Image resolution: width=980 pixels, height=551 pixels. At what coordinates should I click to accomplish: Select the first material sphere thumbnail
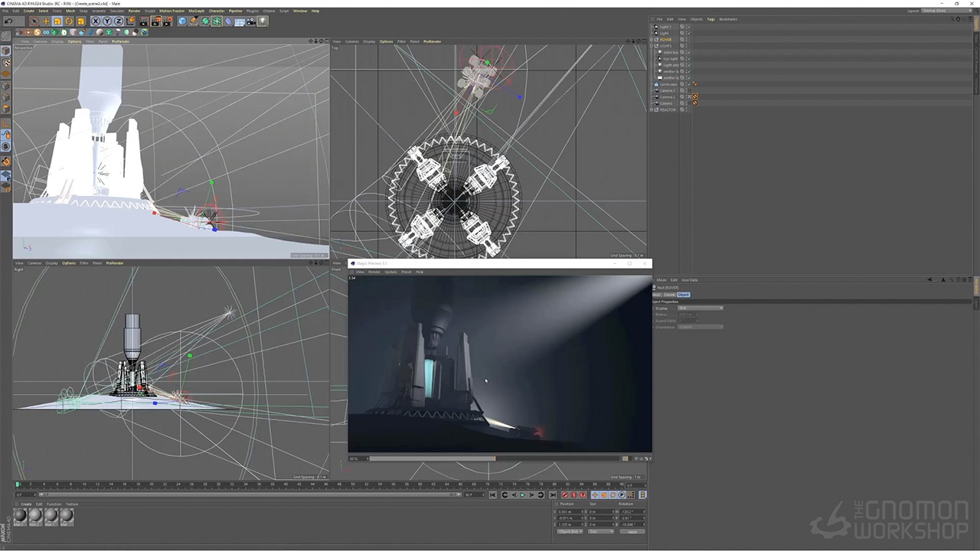pyautogui.click(x=21, y=516)
